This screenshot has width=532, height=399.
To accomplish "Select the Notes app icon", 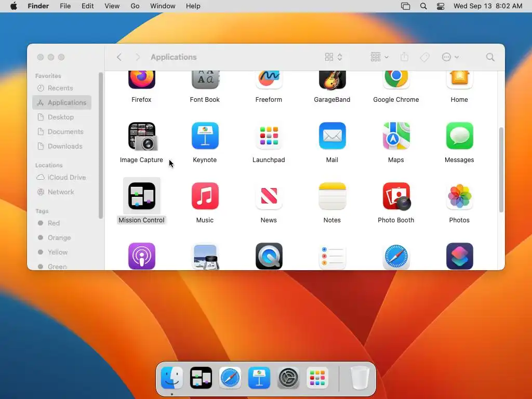I will pos(332,196).
